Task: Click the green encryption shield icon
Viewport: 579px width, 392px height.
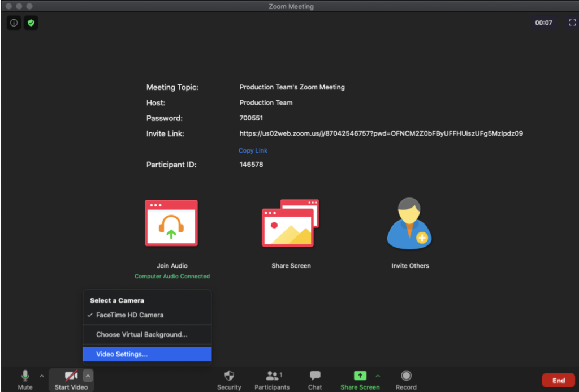Action: point(31,23)
